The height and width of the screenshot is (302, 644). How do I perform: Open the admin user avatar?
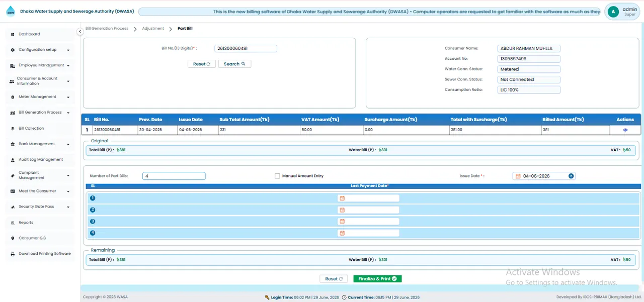tap(613, 12)
